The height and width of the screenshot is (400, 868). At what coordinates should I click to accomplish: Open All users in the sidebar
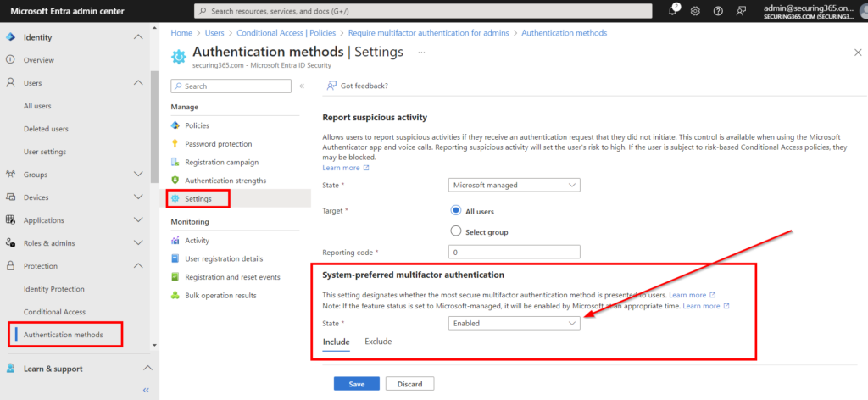(37, 106)
